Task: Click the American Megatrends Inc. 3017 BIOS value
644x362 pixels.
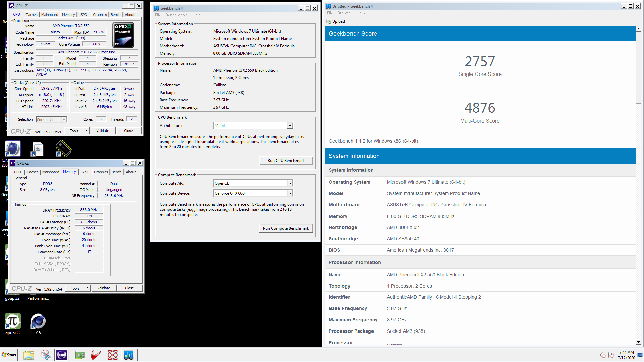Action: click(x=420, y=250)
